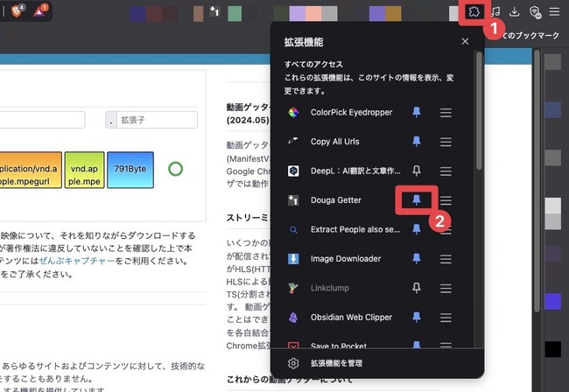Image resolution: width=569 pixels, height=392 pixels.
Task: Open the Brave Rewards triangle icon
Action: tap(39, 11)
